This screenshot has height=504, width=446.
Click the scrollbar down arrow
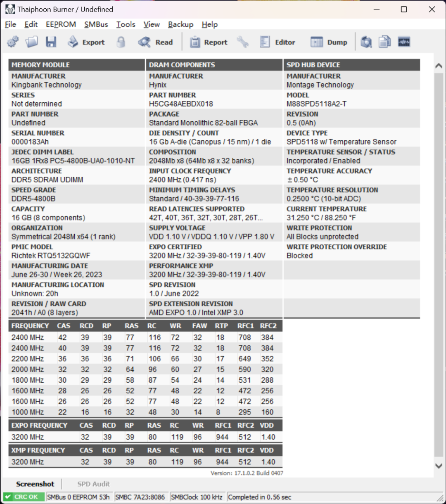click(x=439, y=465)
